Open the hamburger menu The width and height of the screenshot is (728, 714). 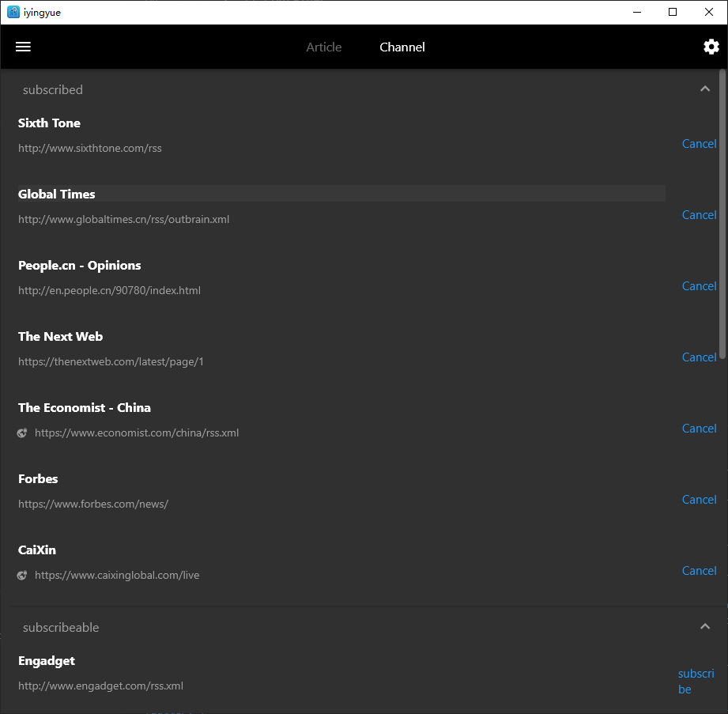tap(23, 47)
